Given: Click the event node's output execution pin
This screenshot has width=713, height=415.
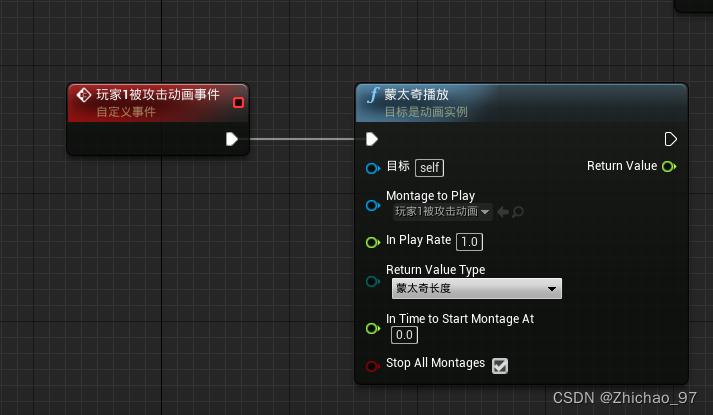Looking at the screenshot, I should (232, 139).
